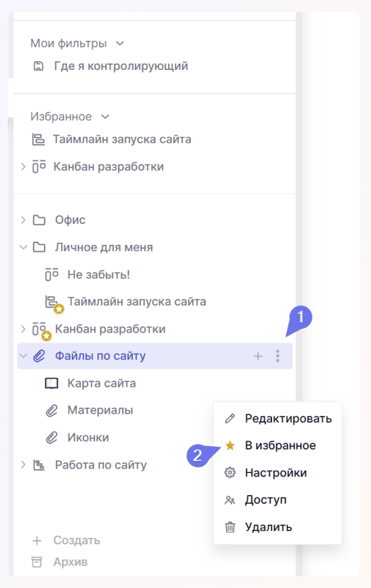Screen dimensions: 371x588
Task: Click the gear icon beside Настройки
Action: 230,472
